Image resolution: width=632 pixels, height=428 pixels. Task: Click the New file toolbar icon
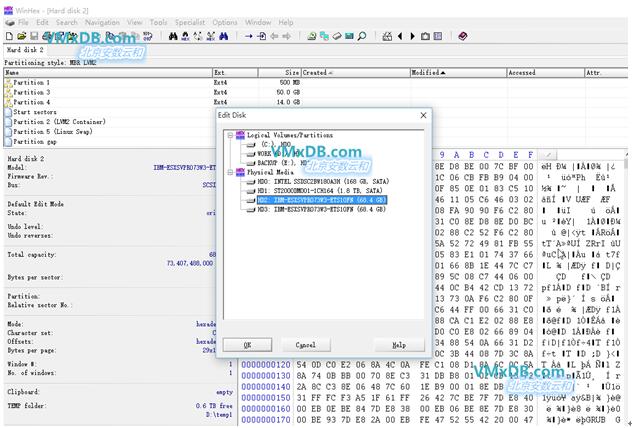coord(9,36)
